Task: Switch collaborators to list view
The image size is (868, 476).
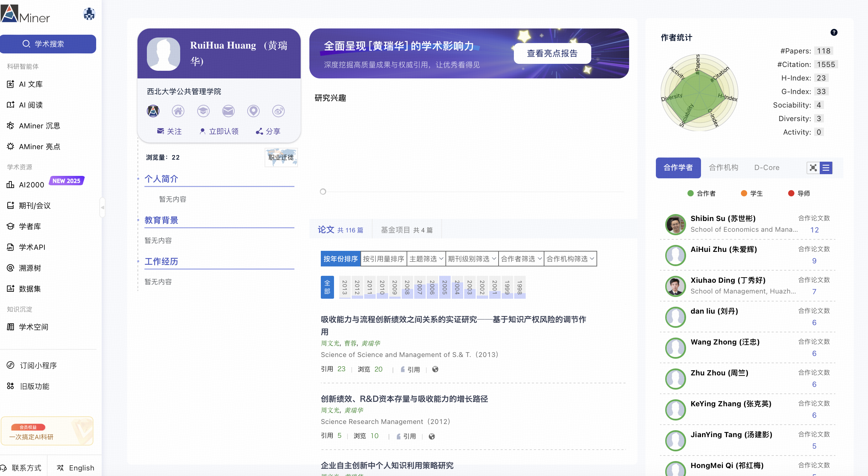Action: click(826, 168)
